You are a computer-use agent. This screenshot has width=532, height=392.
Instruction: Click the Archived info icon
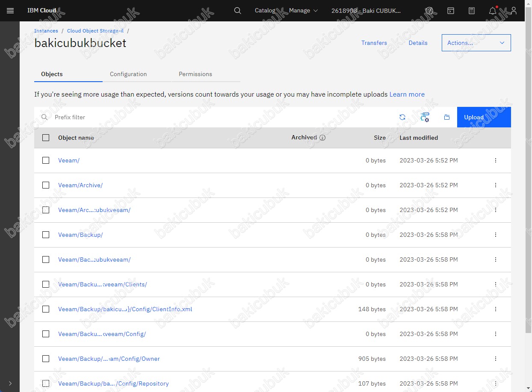coord(322,138)
